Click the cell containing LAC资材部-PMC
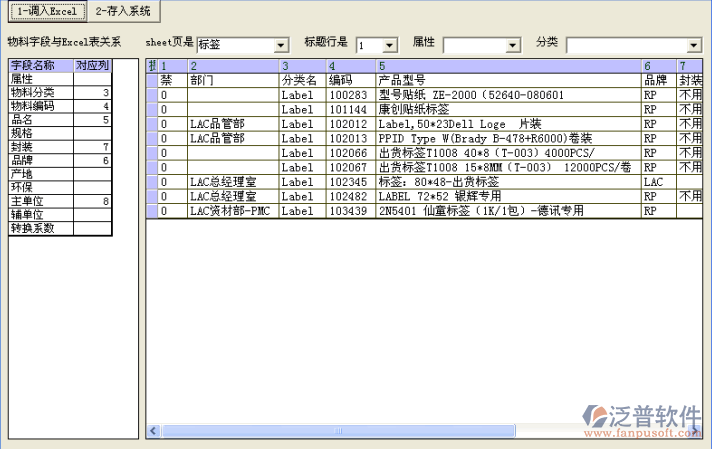 [x=231, y=212]
